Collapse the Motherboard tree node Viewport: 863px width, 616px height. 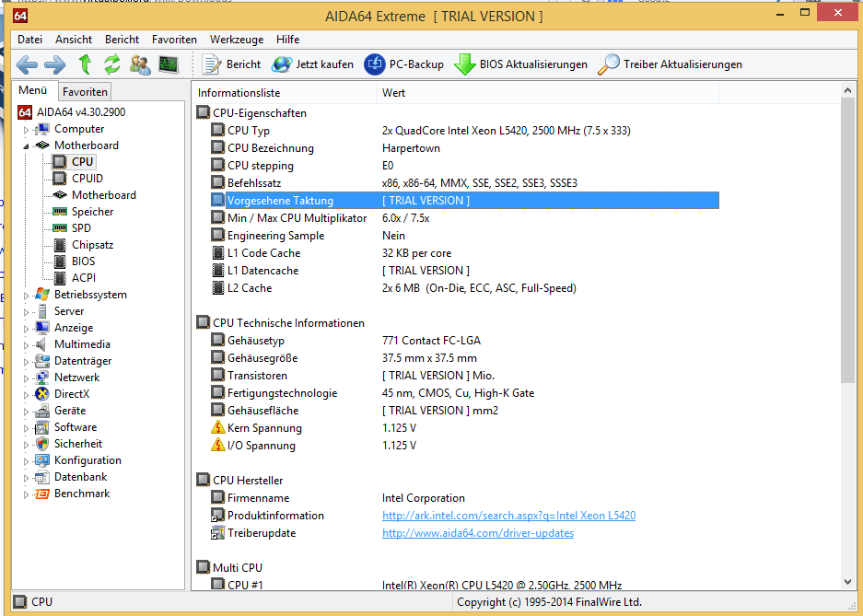point(26,146)
